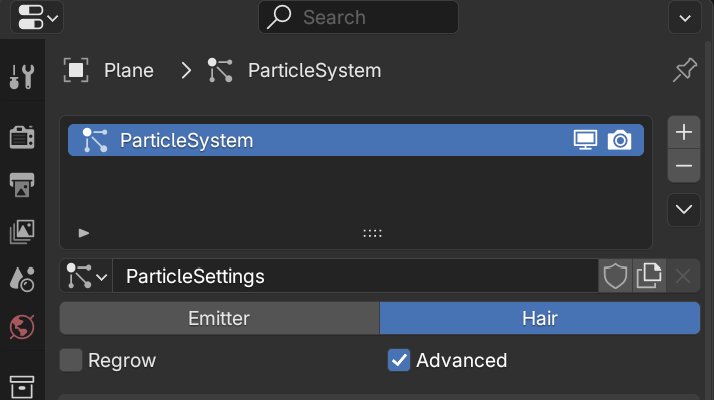714x400 pixels.
Task: Open the particle system specials dropdown
Action: pyautogui.click(x=683, y=210)
